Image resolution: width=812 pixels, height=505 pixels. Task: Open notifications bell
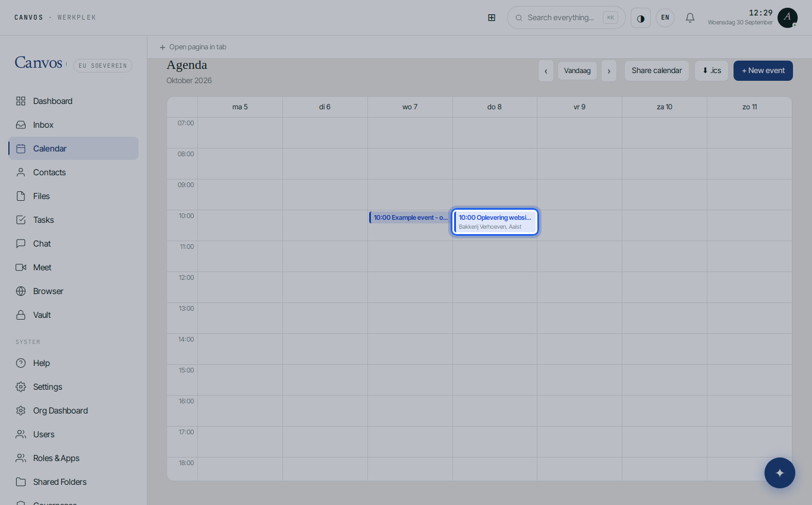coord(690,18)
